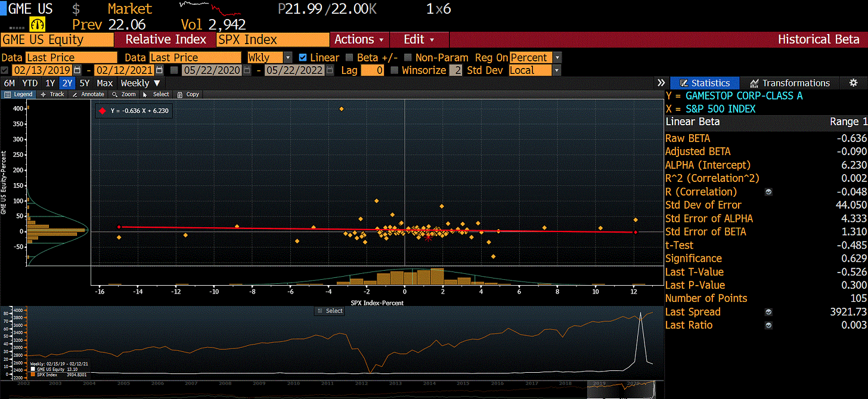Image resolution: width=868 pixels, height=399 pixels.
Task: Select the 1Y time range
Action: click(51, 83)
